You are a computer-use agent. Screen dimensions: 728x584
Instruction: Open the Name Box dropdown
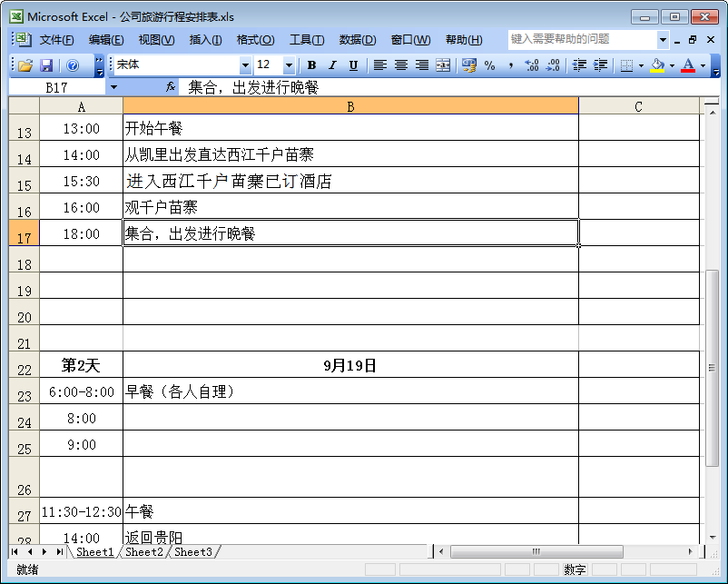pos(113,87)
